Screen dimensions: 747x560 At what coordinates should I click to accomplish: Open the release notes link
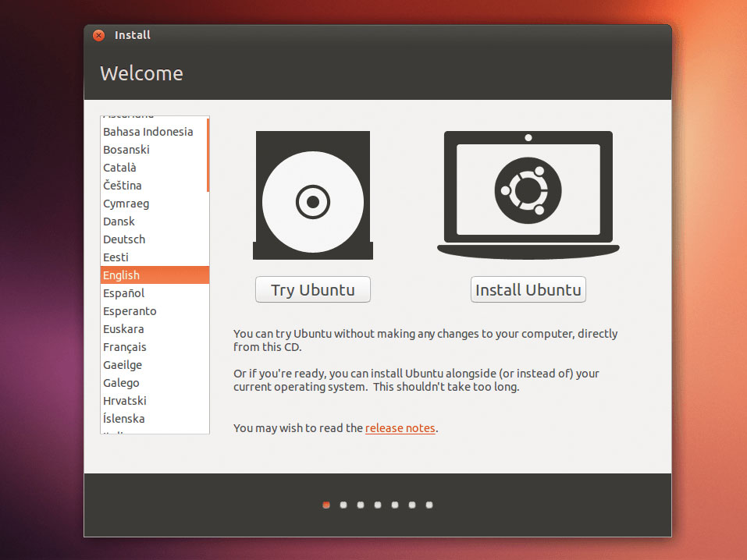400,428
